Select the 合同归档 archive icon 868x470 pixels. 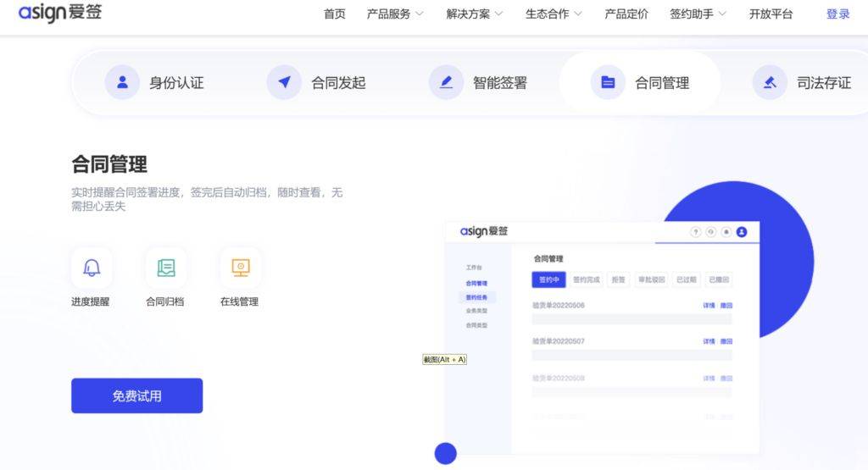click(x=166, y=268)
